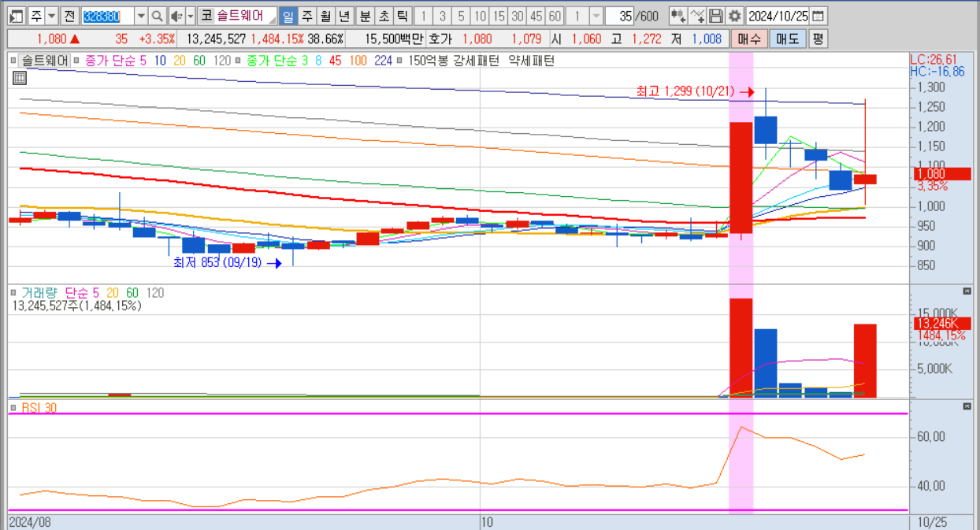Image resolution: width=980 pixels, height=530 pixels.
Task: Switch to tick 틱 chart
Action: point(402,16)
